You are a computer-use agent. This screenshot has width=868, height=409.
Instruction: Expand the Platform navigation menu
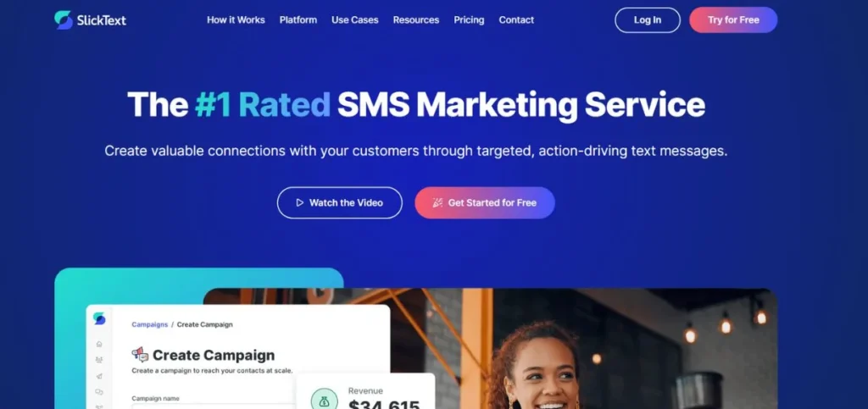[298, 19]
